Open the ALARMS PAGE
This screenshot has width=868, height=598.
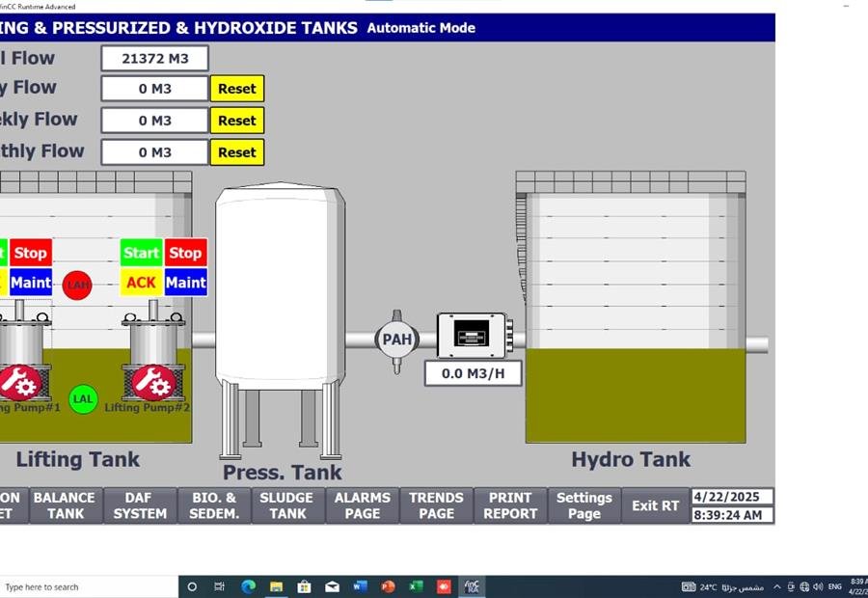pyautogui.click(x=362, y=505)
